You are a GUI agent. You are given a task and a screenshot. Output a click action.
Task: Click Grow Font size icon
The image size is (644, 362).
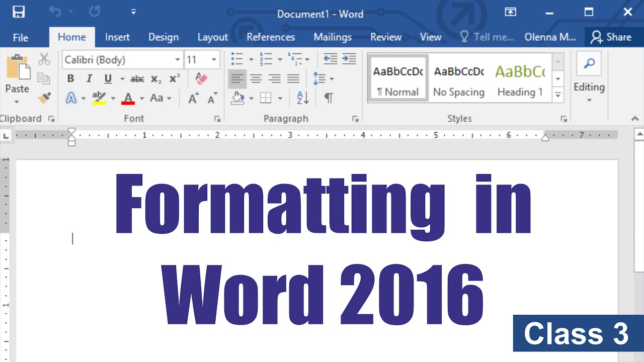pyautogui.click(x=193, y=98)
